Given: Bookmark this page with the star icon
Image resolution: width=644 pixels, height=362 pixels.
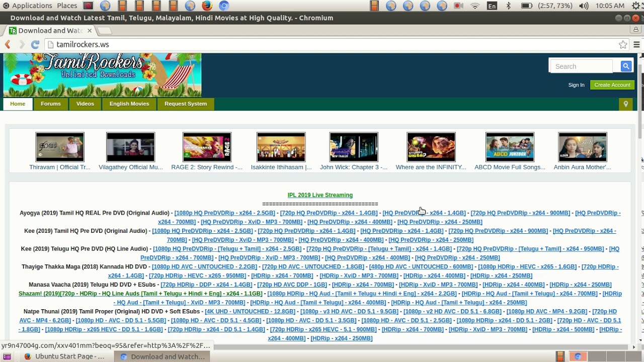Looking at the screenshot, I should [623, 45].
